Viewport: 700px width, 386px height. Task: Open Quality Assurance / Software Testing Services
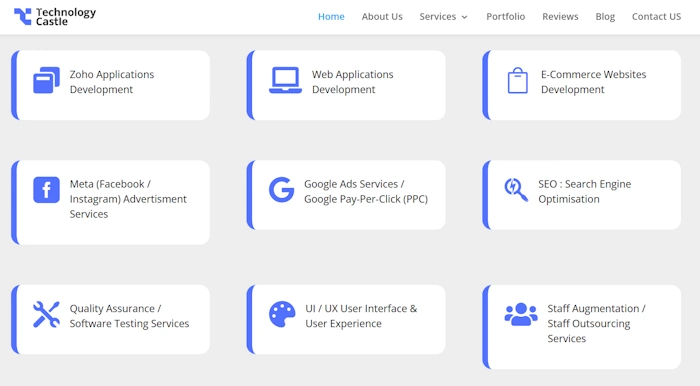click(x=129, y=316)
